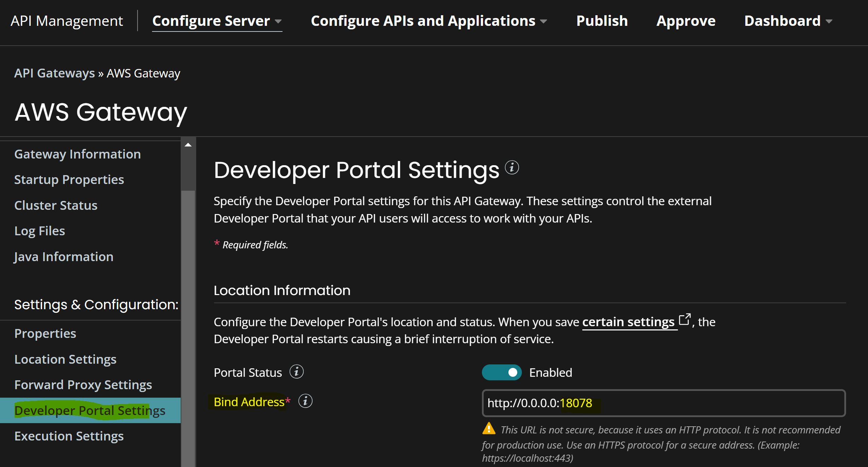The height and width of the screenshot is (467, 868).
Task: Open Forward Proxy Settings
Action: coord(83,385)
